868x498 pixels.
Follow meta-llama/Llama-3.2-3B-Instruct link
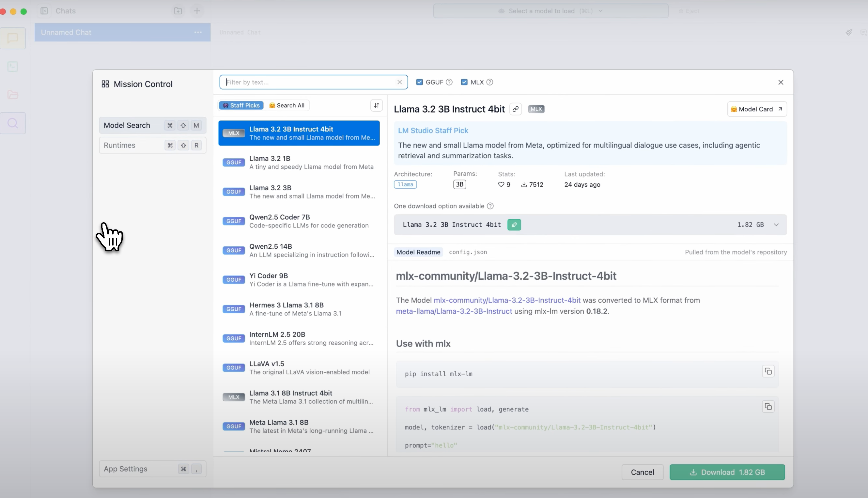pos(454,311)
